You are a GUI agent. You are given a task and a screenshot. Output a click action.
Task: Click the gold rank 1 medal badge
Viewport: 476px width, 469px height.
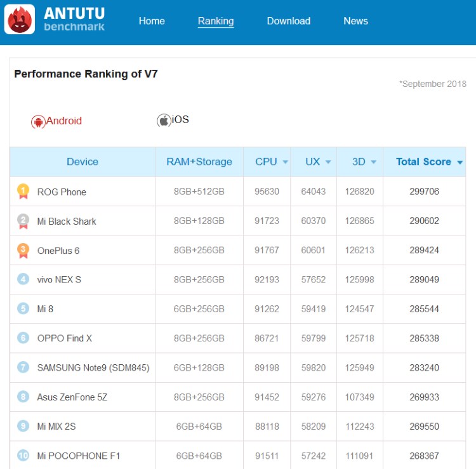(23, 191)
